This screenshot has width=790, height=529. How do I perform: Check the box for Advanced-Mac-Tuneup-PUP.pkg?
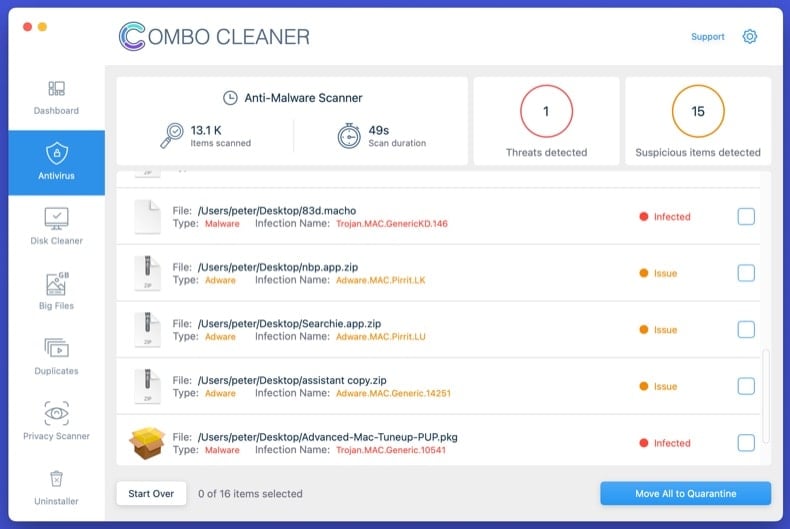pyautogui.click(x=746, y=443)
